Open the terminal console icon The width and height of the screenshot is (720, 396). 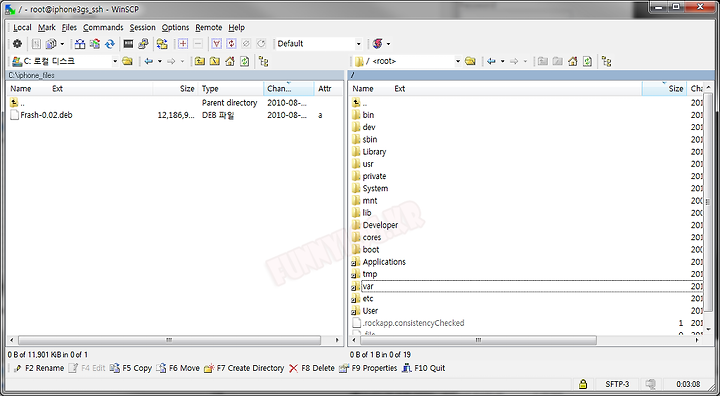(128, 44)
